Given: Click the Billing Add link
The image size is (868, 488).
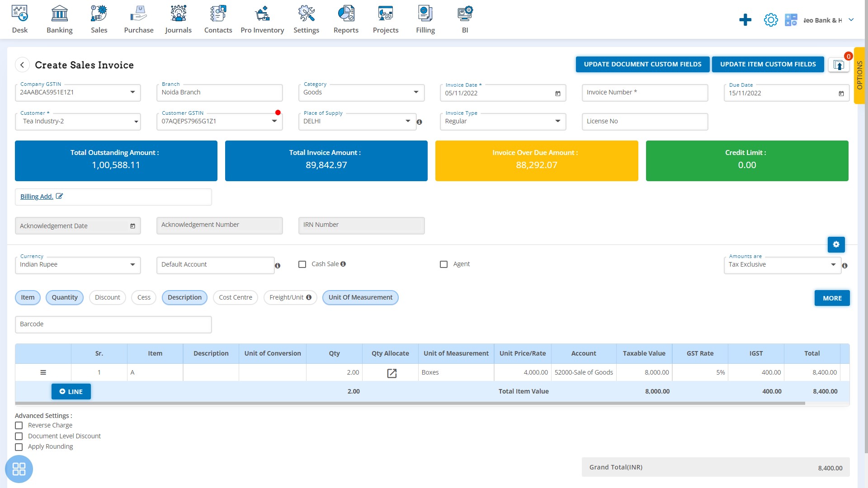Looking at the screenshot, I should 37,197.
